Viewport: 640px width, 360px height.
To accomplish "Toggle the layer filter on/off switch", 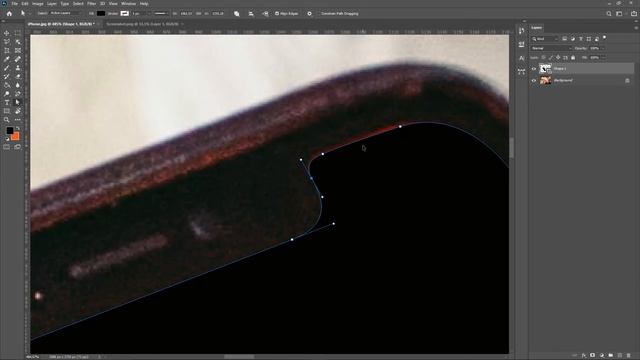I will [x=604, y=38].
